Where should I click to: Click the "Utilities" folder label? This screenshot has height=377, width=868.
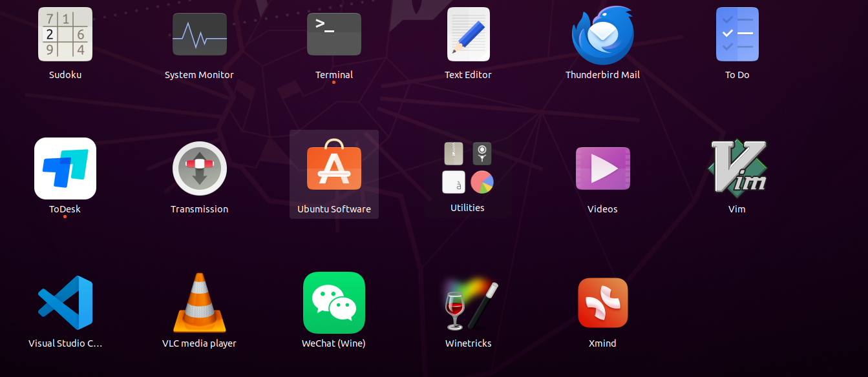[467, 208]
